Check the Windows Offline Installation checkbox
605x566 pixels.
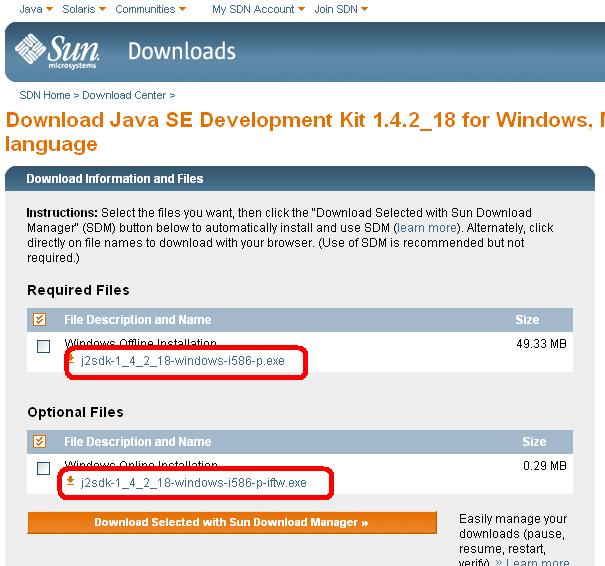(43, 346)
